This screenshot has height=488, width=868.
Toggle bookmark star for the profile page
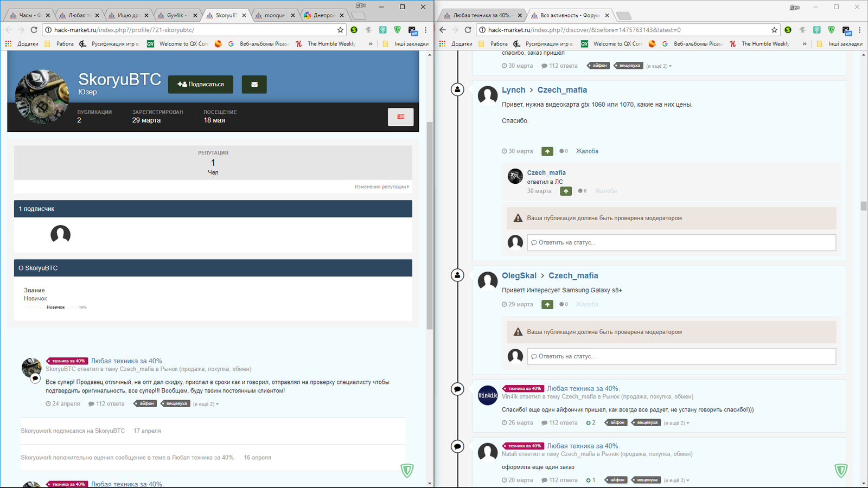(x=340, y=30)
